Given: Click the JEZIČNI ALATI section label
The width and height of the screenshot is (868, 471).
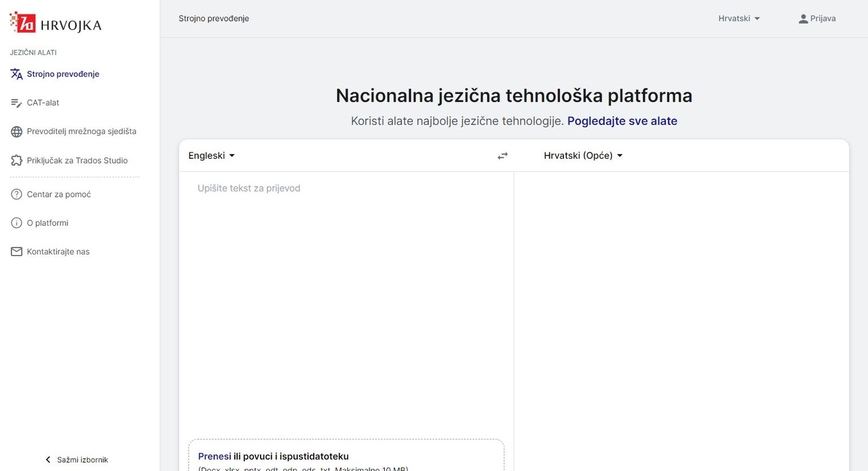Looking at the screenshot, I should click(33, 53).
